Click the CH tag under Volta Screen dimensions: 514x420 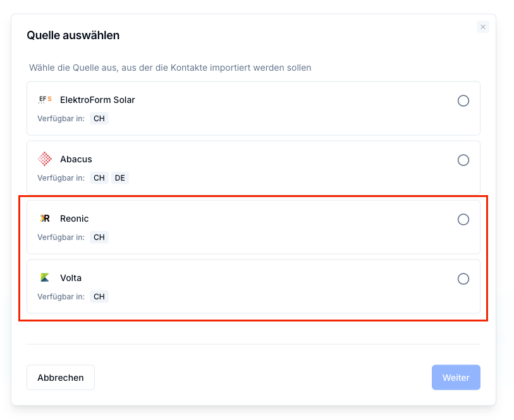(x=99, y=297)
